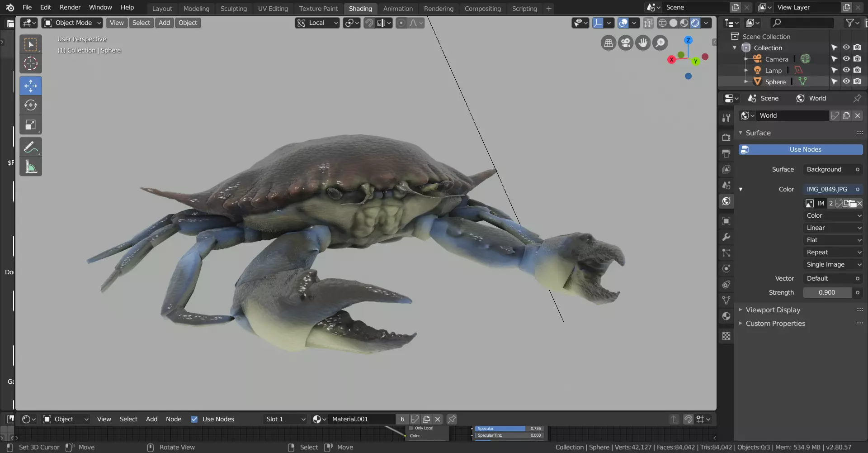Viewport: 868px width, 453px height.
Task: Switch to Rendered viewport shading
Action: click(695, 23)
